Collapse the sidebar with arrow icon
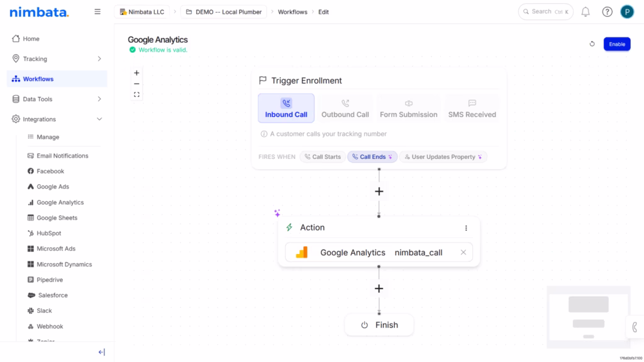The image size is (644, 362). (101, 352)
